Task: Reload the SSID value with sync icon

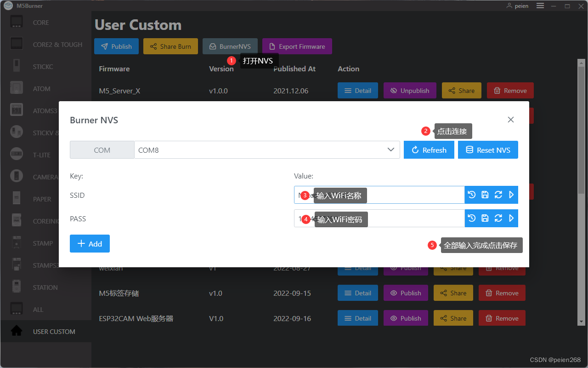Action: pyautogui.click(x=498, y=195)
